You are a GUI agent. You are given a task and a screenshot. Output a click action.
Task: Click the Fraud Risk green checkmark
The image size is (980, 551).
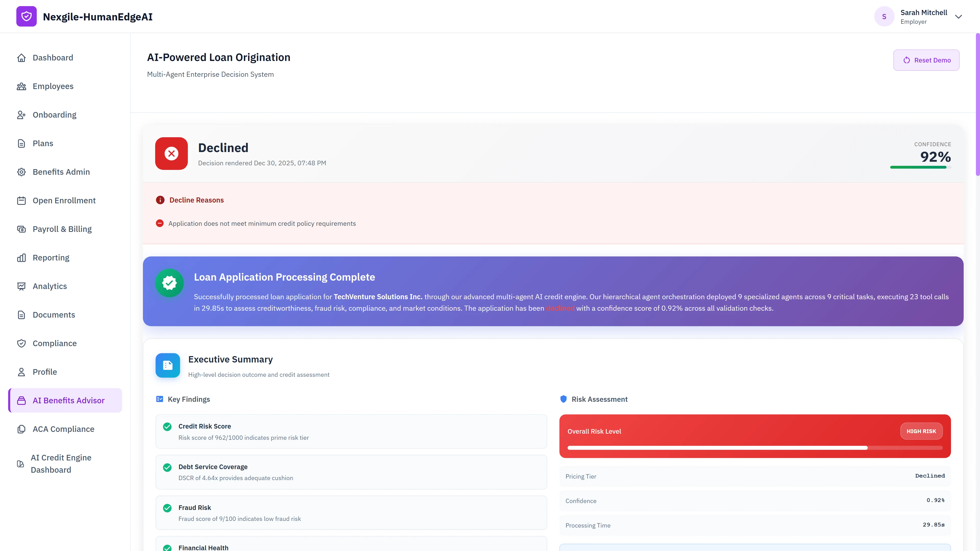coord(167,508)
